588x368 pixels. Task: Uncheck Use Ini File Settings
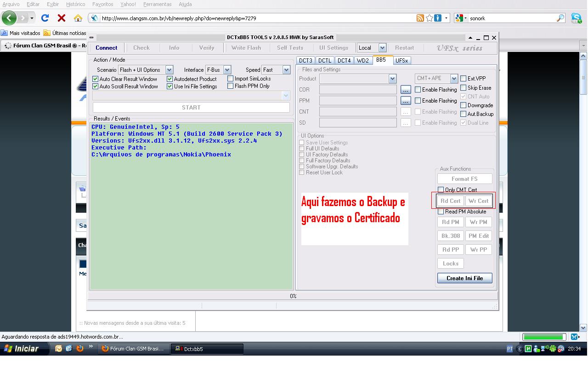(170, 86)
